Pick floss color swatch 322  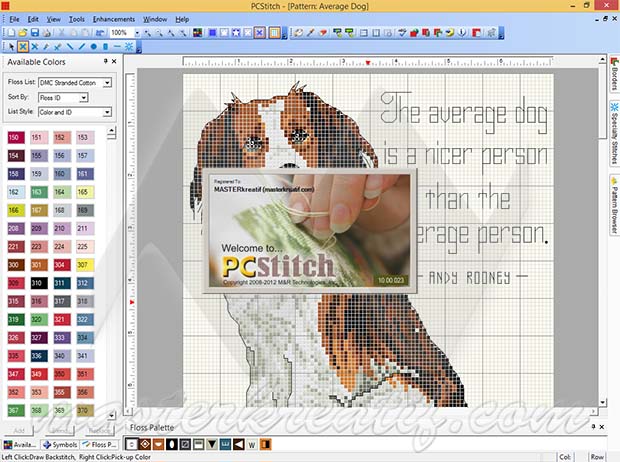(x=85, y=319)
